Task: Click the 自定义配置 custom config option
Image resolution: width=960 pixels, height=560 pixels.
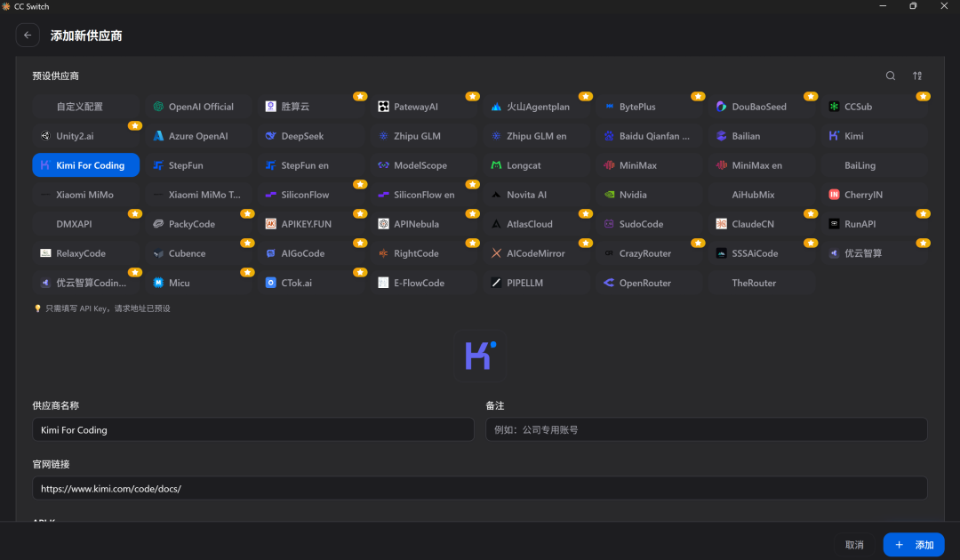Action: point(85,107)
